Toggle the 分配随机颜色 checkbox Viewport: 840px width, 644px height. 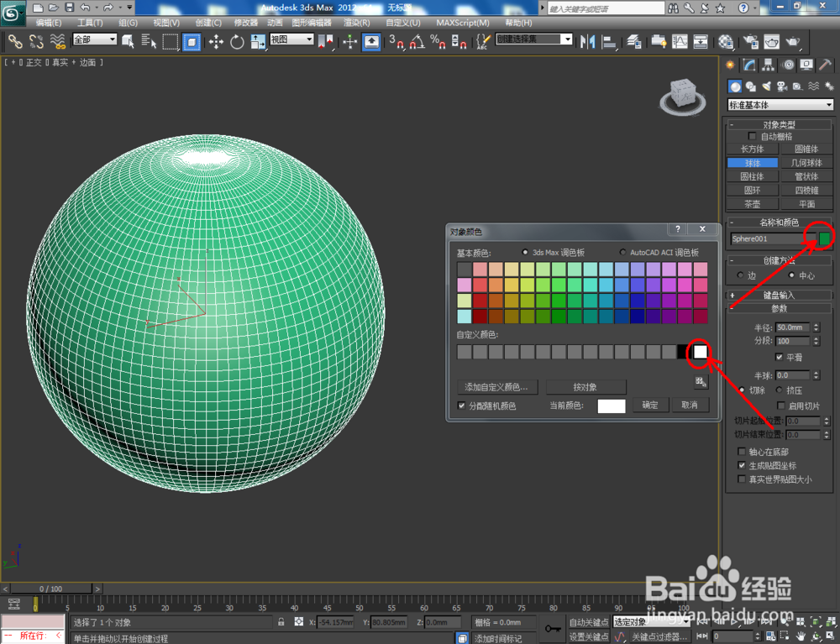pyautogui.click(x=461, y=405)
